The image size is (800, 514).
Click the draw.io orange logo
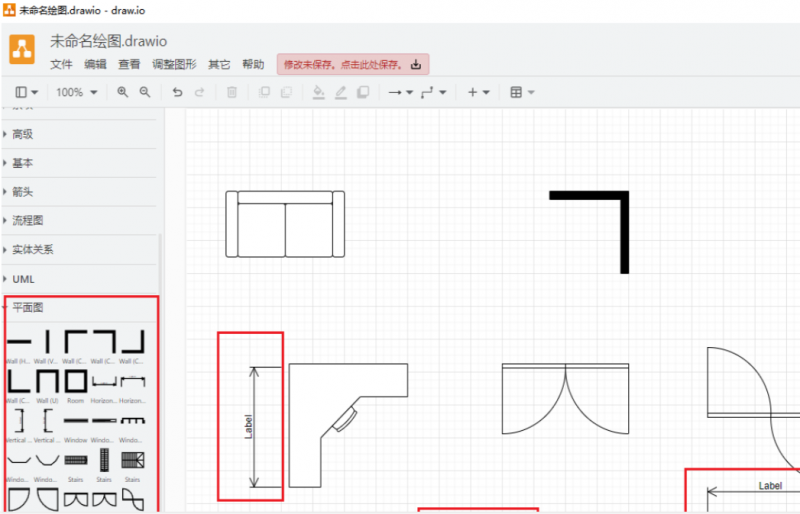[x=22, y=50]
